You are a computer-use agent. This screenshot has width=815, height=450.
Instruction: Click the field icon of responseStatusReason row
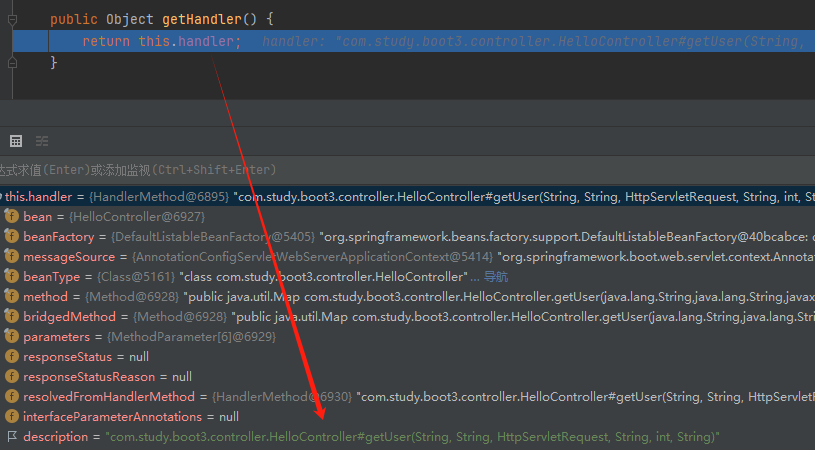pos(11,377)
